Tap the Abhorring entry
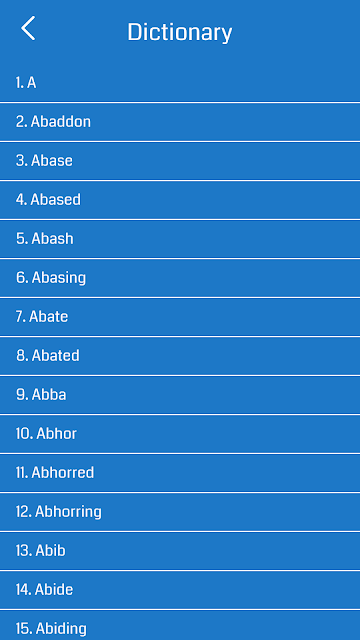 click(180, 512)
